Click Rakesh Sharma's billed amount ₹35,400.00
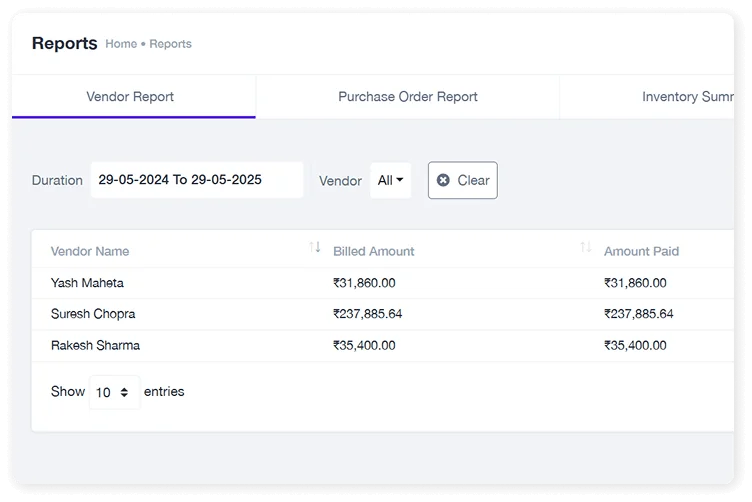 tap(364, 346)
